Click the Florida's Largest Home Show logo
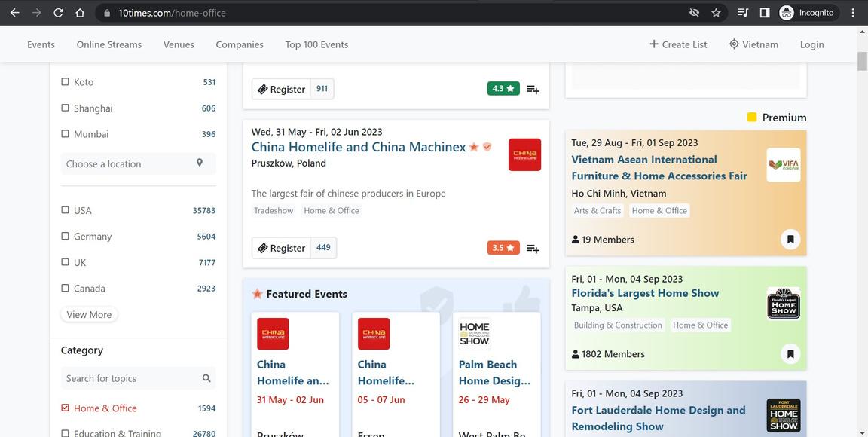This screenshot has width=868, height=437. [x=784, y=304]
